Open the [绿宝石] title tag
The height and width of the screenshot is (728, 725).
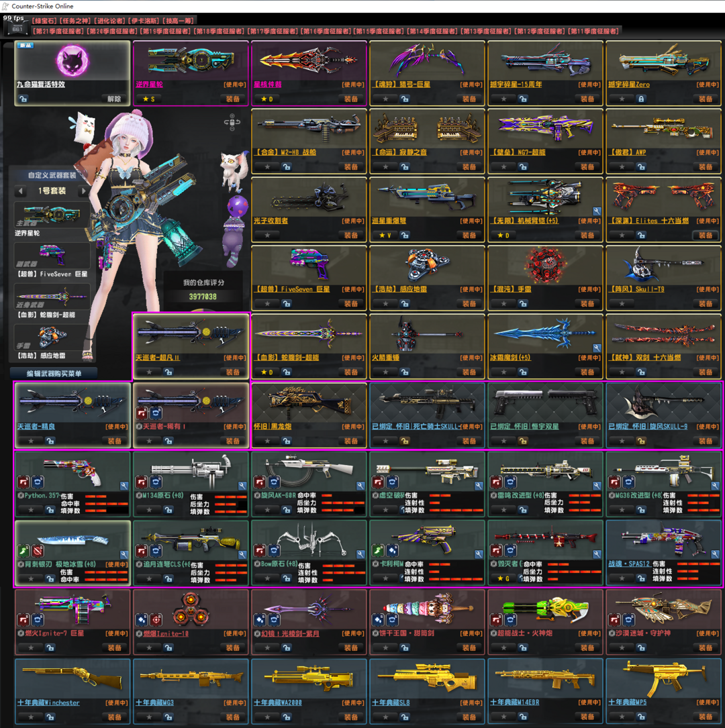pyautogui.click(x=44, y=20)
